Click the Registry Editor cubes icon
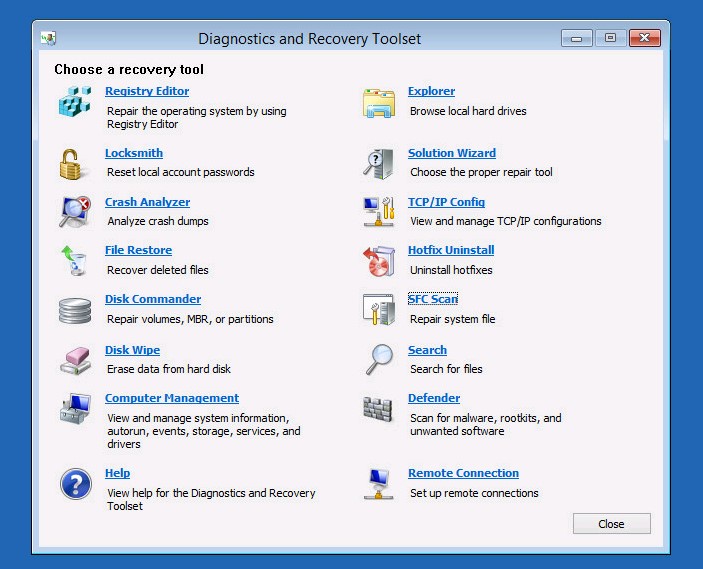The height and width of the screenshot is (569, 703). point(75,103)
